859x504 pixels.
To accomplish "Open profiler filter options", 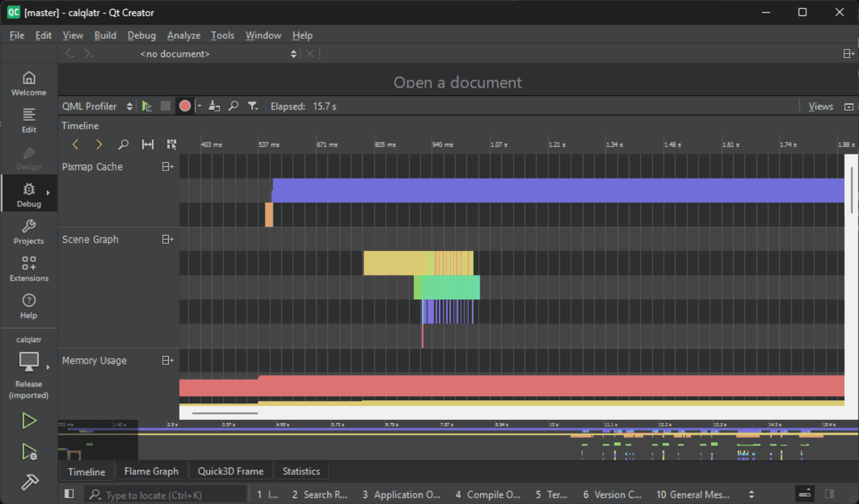I will click(x=253, y=106).
